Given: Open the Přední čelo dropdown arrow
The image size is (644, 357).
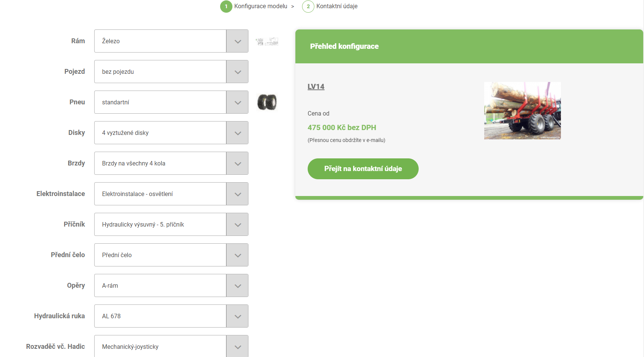Looking at the screenshot, I should click(237, 255).
